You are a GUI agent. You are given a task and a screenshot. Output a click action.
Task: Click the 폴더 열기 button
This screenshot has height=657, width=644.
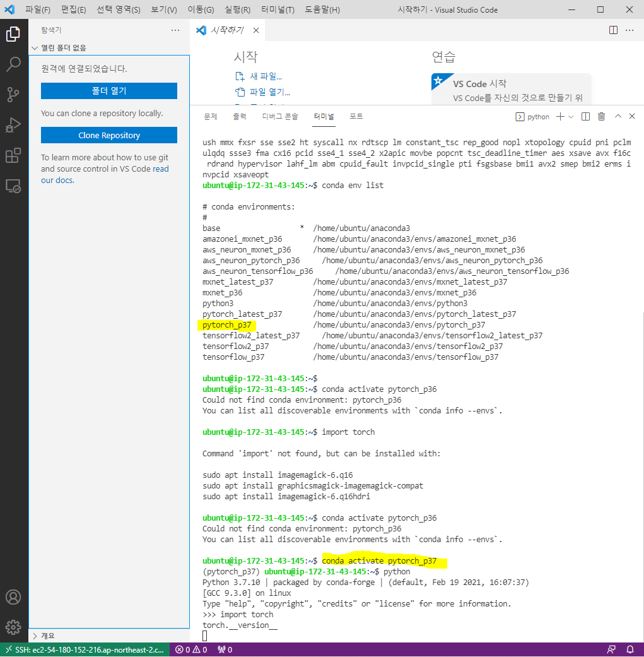coord(109,90)
